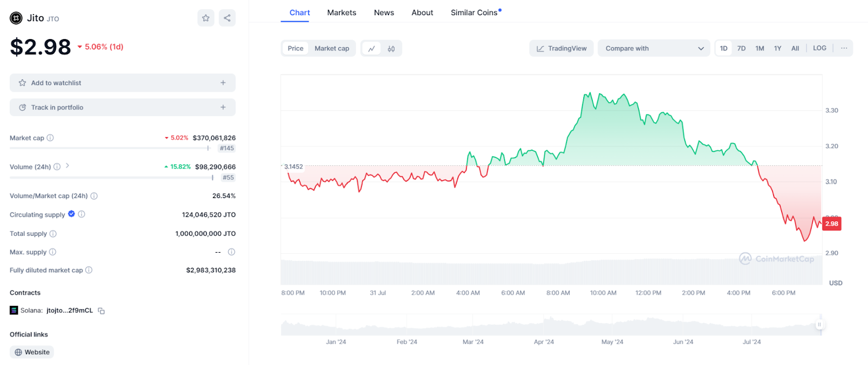868x365 pixels.
Task: Expand the Volume (24h) chevron
Action: (67, 165)
